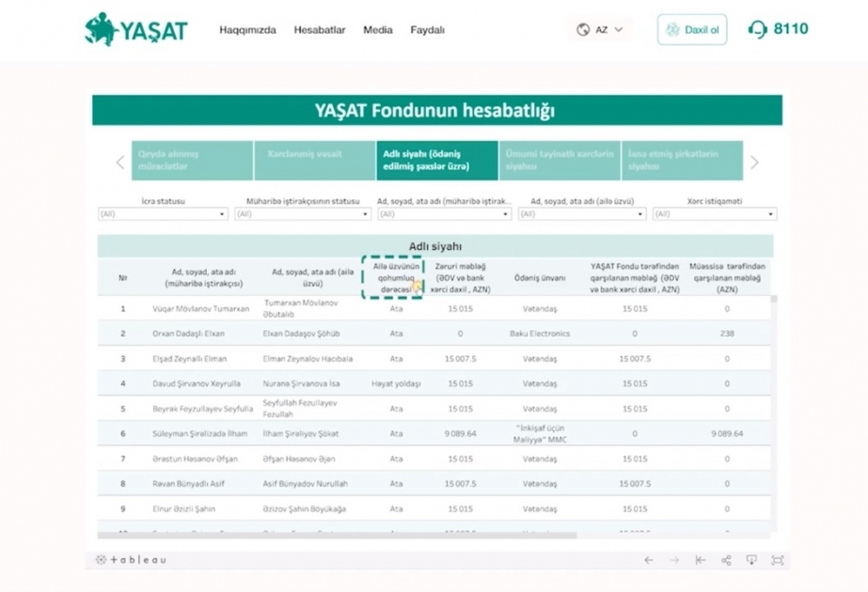Click the YAŞAT Fondu tərəfindən qarşılanan məbləğ header
Screen dimensions: 868x592
pyautogui.click(x=635, y=278)
